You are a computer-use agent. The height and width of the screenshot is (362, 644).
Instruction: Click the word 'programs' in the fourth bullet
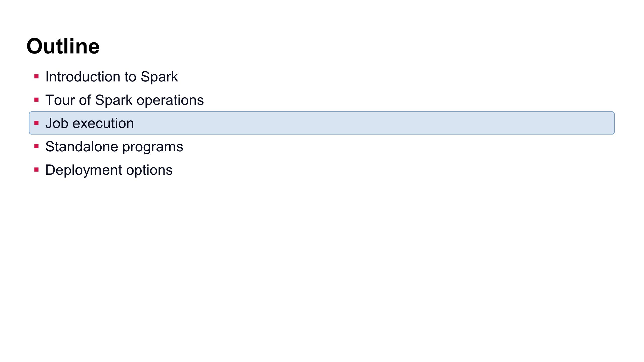pyautogui.click(x=153, y=147)
